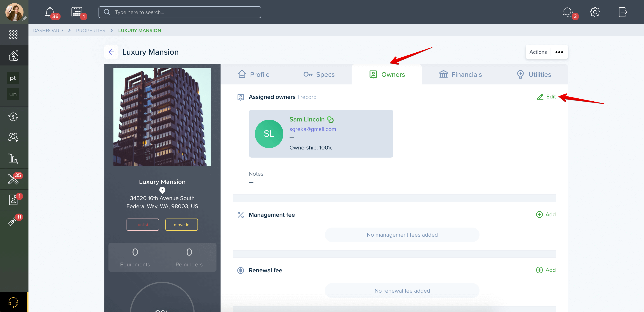644x312 pixels.
Task: Switch to the Financials tab
Action: point(461,75)
